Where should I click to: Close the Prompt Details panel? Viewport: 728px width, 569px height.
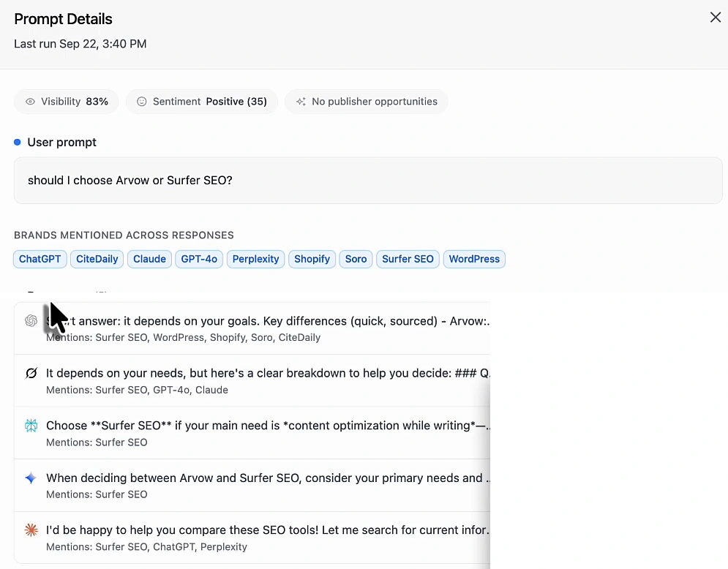click(715, 18)
